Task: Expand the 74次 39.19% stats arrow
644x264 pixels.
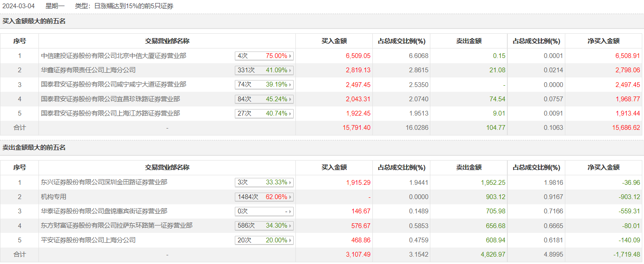Action: click(x=290, y=85)
